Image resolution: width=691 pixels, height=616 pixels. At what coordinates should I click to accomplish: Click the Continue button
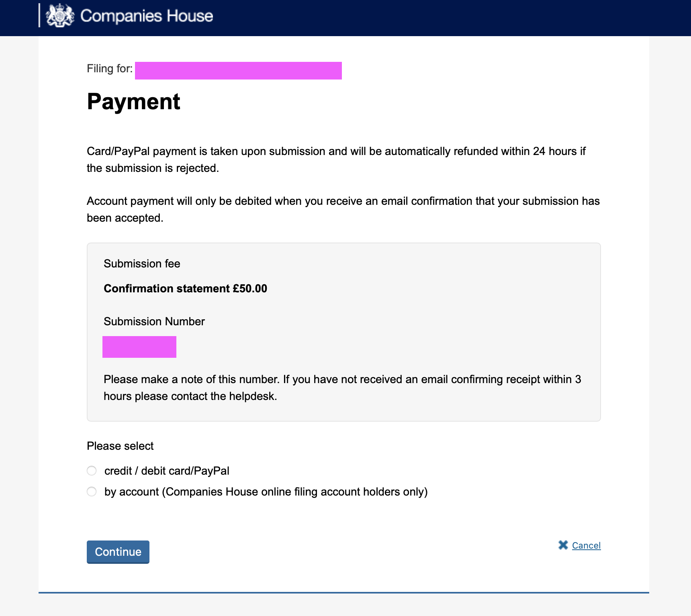(118, 552)
